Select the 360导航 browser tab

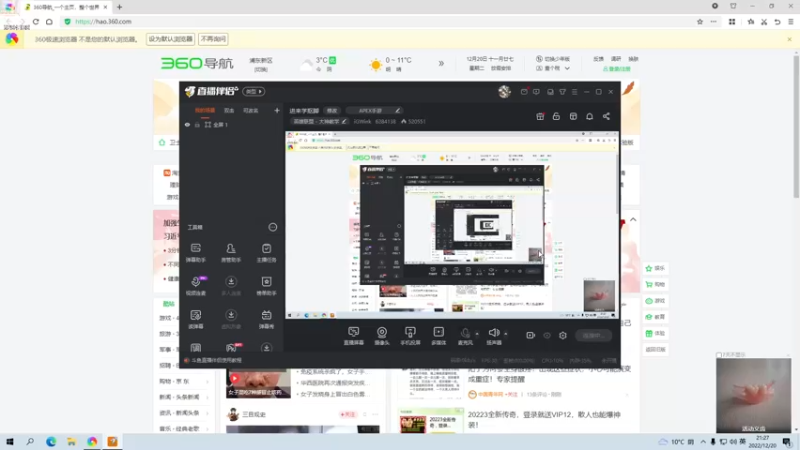click(66, 7)
